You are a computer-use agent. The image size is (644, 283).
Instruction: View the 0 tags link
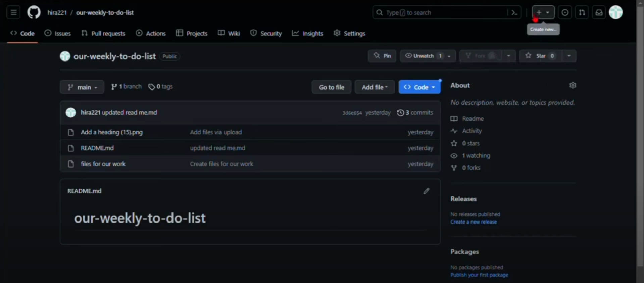tap(160, 87)
